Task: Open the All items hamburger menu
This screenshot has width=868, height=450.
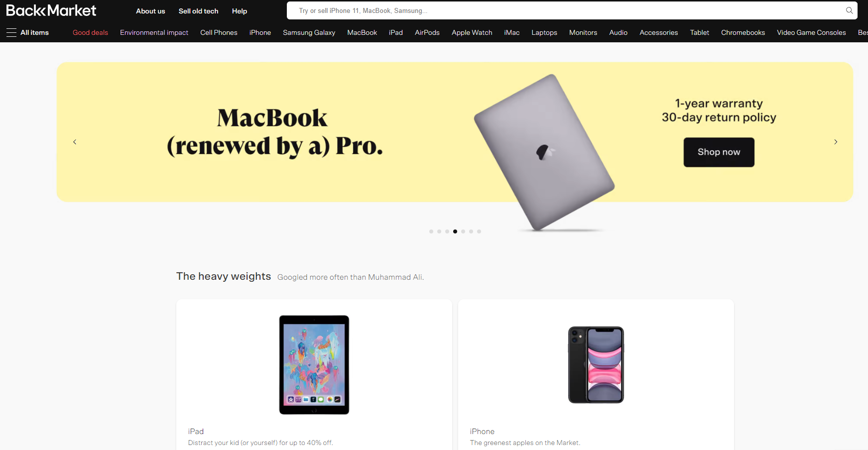Action: coord(27,32)
